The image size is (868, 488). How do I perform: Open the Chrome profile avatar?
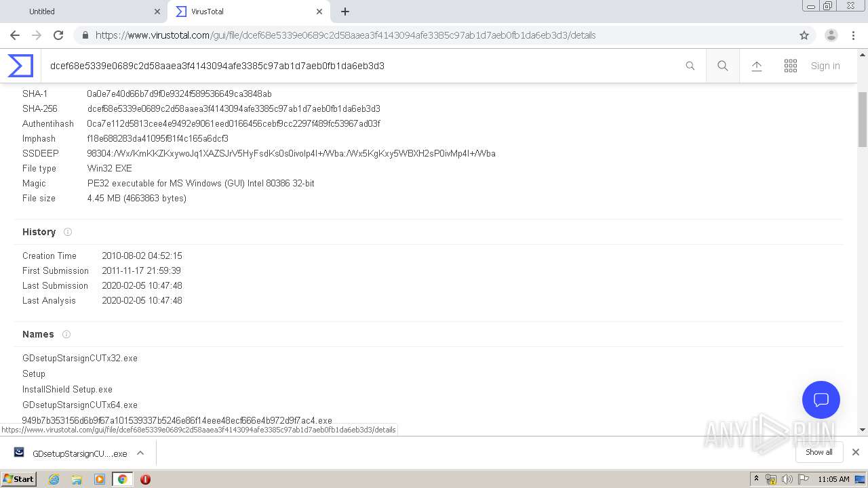coord(831,35)
